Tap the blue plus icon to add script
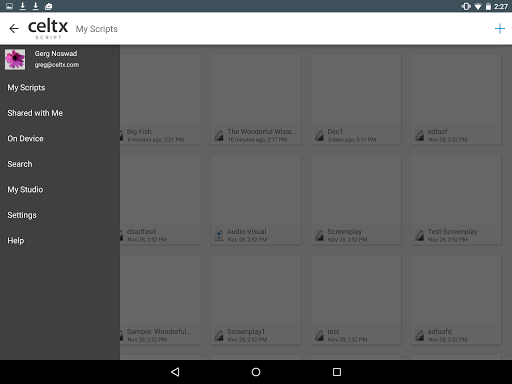Screen dimensions: 512x384 [x=500, y=29]
